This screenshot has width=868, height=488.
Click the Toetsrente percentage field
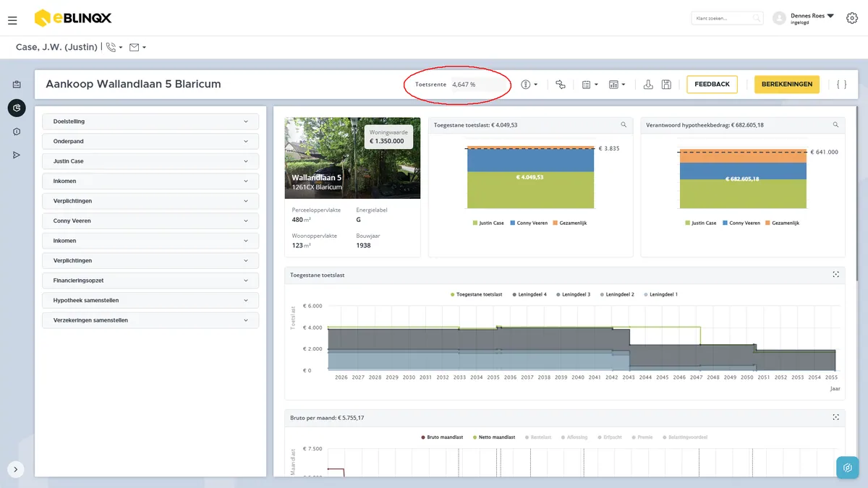tap(480, 85)
